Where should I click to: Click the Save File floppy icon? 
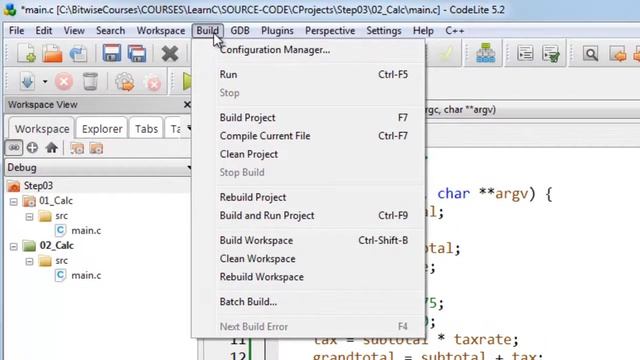[111, 53]
